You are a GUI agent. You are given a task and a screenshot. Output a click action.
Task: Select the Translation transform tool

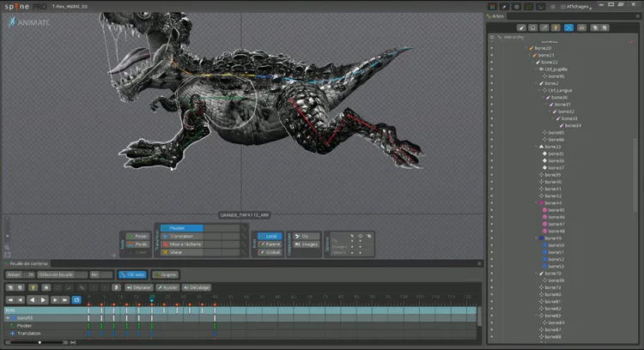[x=182, y=236]
